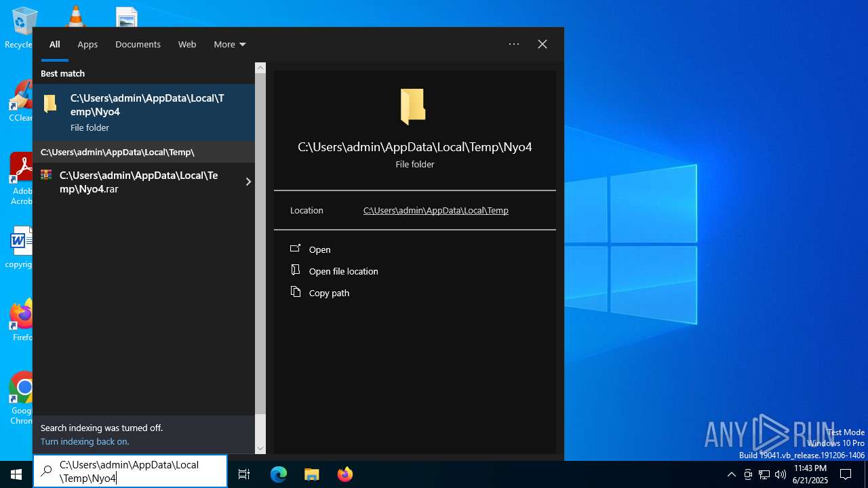Click the Copy path icon
The height and width of the screenshot is (488, 868).
295,291
